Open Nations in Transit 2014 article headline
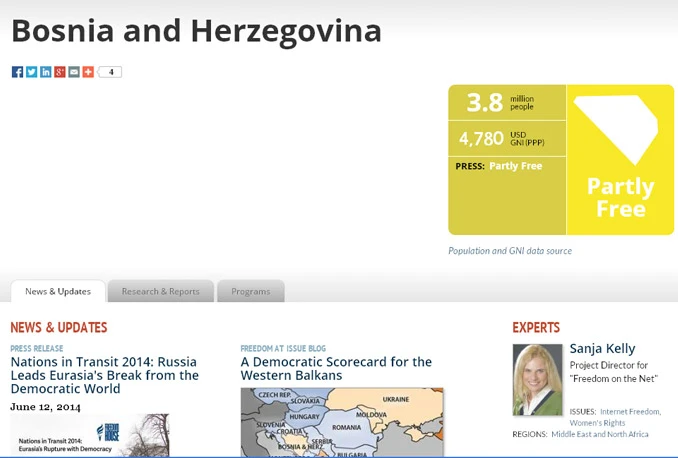The width and height of the screenshot is (678, 458). coord(105,375)
